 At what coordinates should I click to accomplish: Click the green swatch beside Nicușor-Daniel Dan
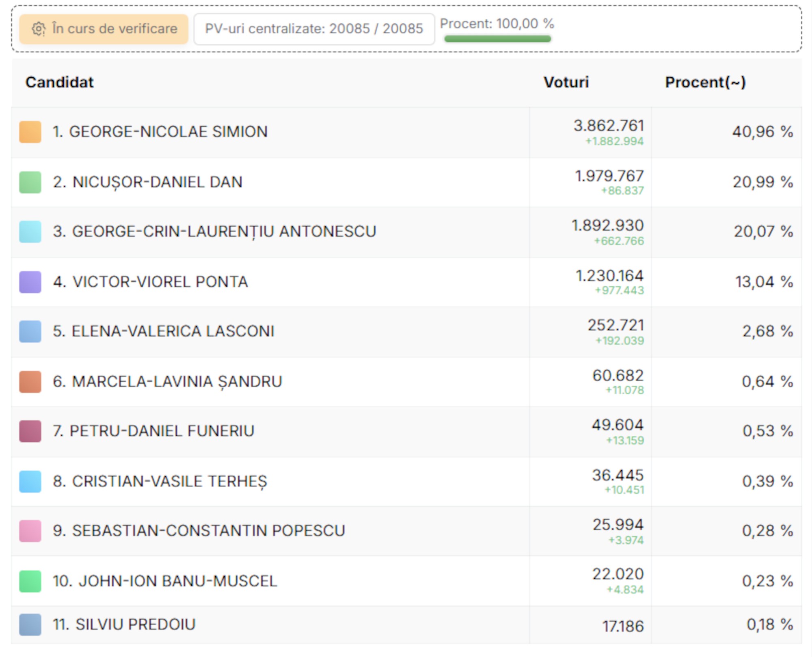(x=30, y=182)
